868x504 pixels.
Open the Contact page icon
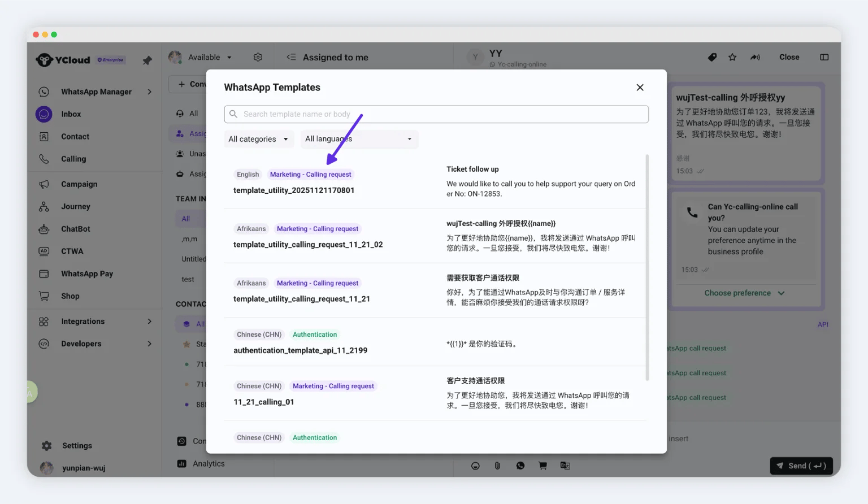[x=44, y=137]
